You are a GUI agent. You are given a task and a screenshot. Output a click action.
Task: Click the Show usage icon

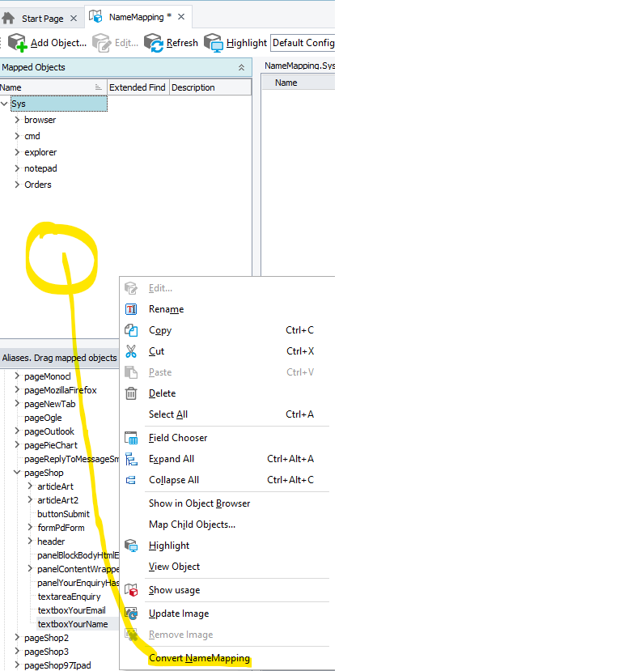point(131,590)
